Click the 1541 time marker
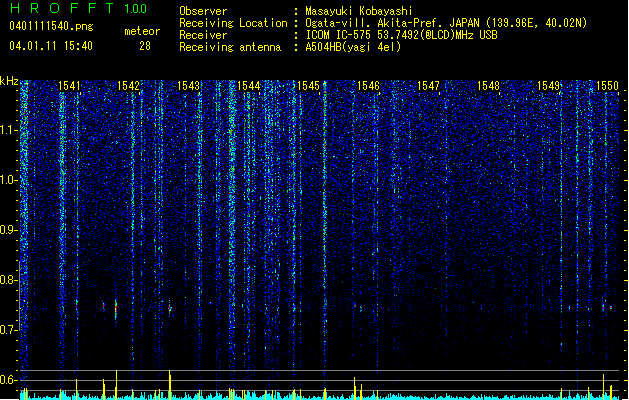Image resolution: width=629 pixels, height=400 pixels. (69, 86)
